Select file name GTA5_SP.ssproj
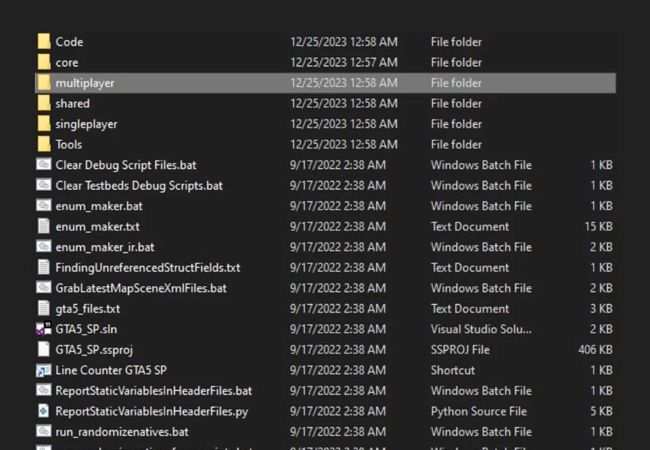650x450 pixels. tap(94, 350)
